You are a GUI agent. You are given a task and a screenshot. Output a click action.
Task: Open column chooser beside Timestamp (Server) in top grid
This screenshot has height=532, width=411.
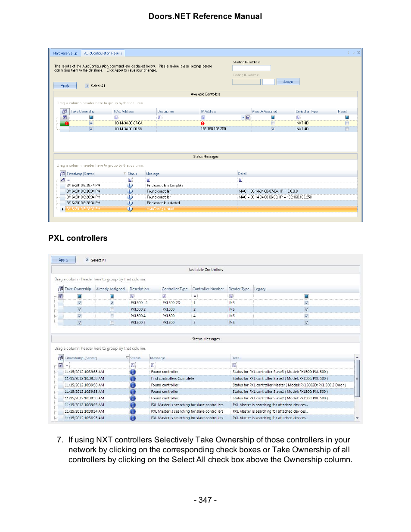pyautogui.click(x=63, y=174)
